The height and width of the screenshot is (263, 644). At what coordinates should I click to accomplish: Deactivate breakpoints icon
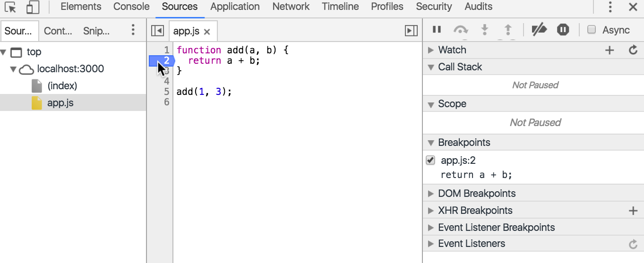pyautogui.click(x=539, y=30)
